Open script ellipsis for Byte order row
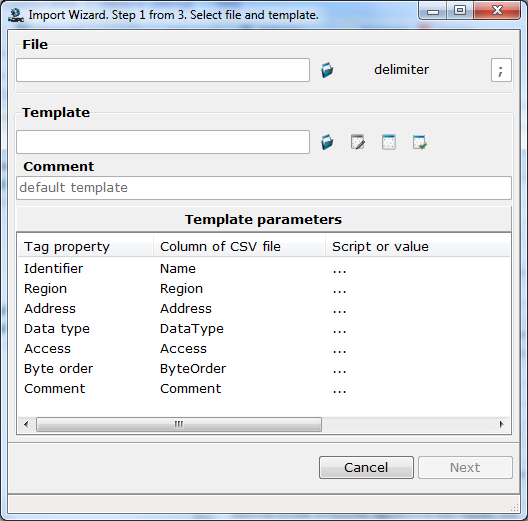 pos(339,370)
